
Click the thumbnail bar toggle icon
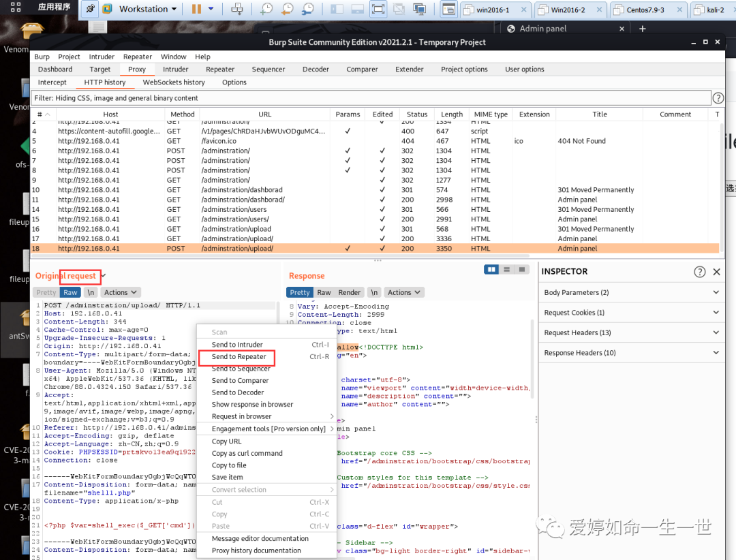[357, 9]
